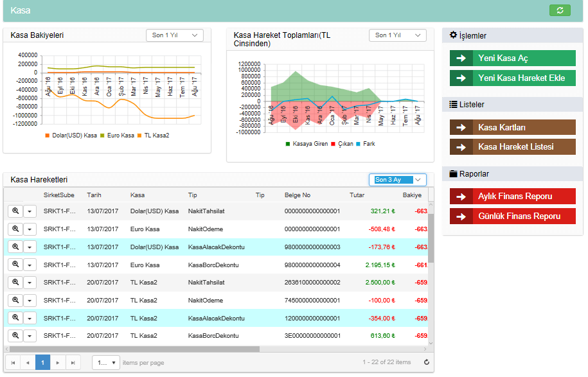588x377 pixels.
Task: Sort by Tarih column header
Action: pyautogui.click(x=94, y=195)
